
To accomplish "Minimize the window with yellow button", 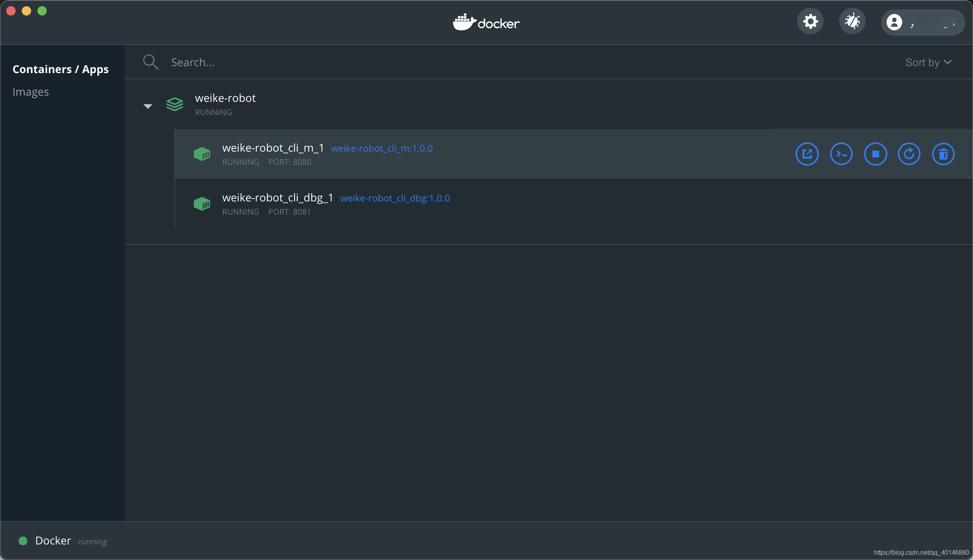I will click(x=26, y=11).
